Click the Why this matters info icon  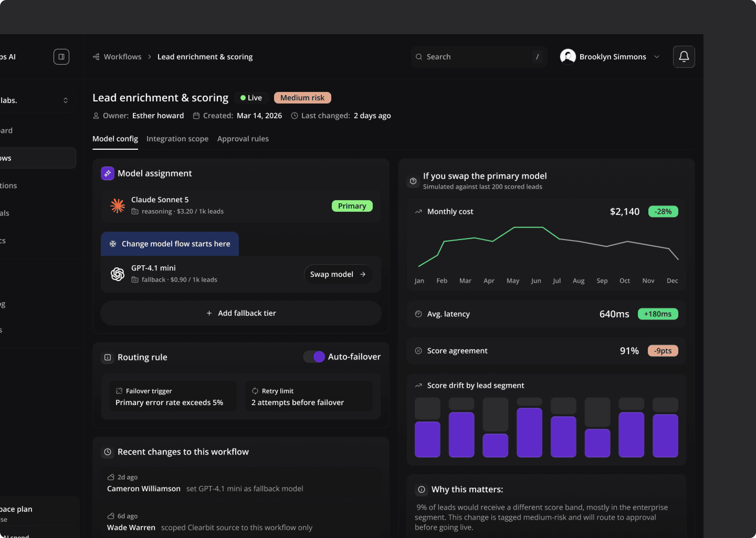pos(421,489)
